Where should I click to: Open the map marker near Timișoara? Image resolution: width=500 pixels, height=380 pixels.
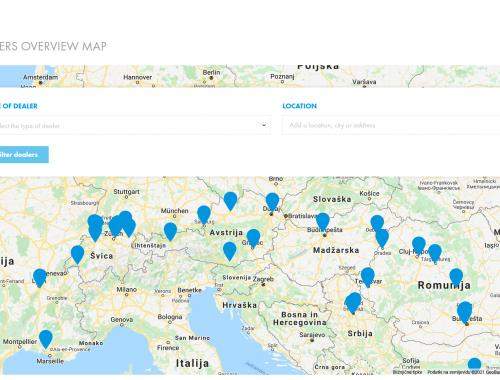tap(368, 276)
